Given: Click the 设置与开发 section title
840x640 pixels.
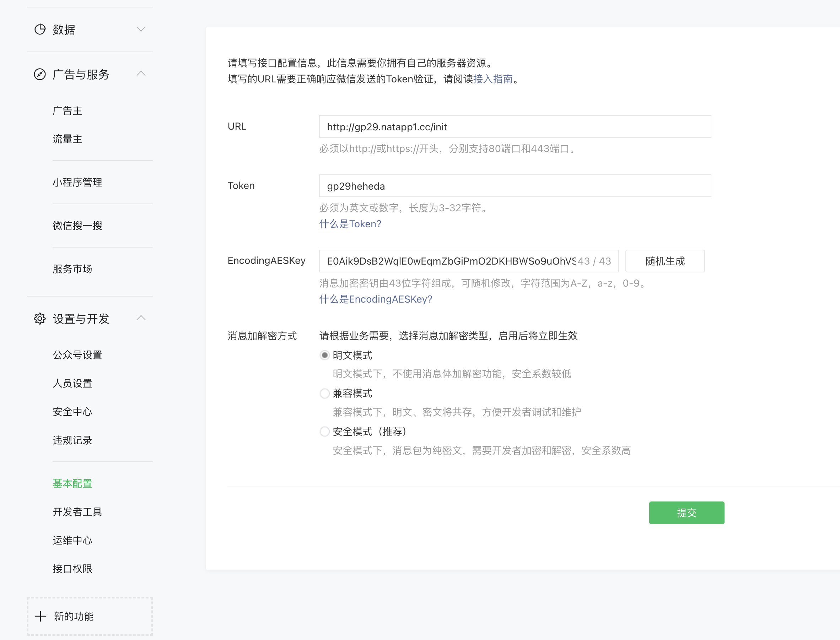Looking at the screenshot, I should (81, 319).
